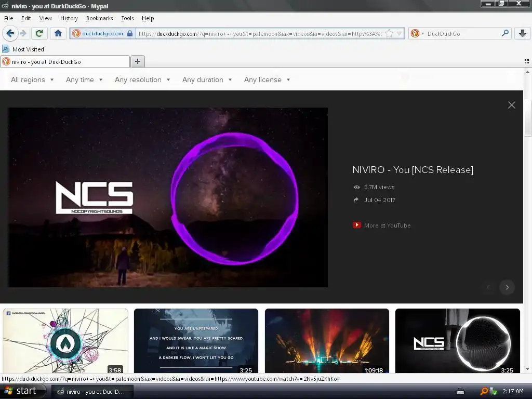Viewport: 532px width, 399px height.
Task: Click the padlock site security icon
Action: tap(129, 33)
